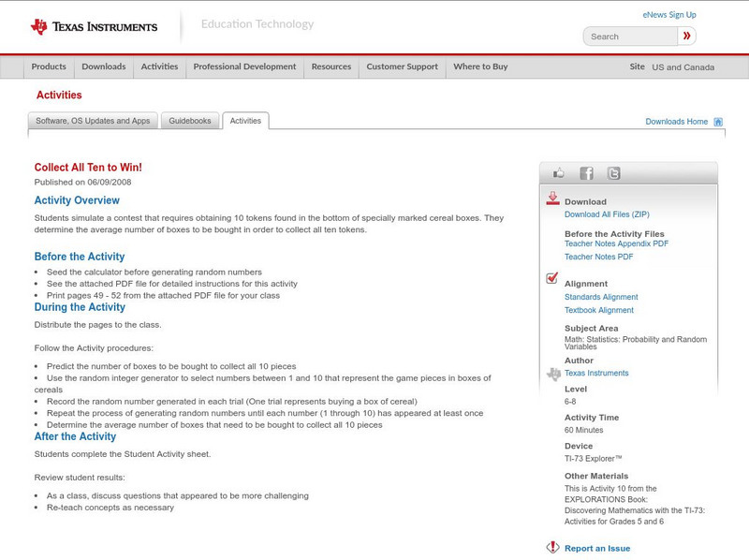Click the Report an Issue warning icon
The height and width of the screenshot is (560, 749).
click(x=552, y=547)
